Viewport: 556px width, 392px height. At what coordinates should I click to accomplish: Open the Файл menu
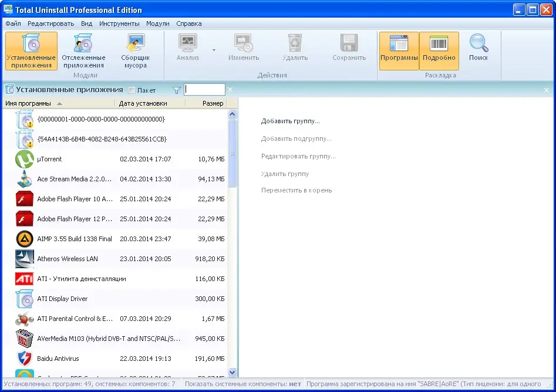[13, 23]
